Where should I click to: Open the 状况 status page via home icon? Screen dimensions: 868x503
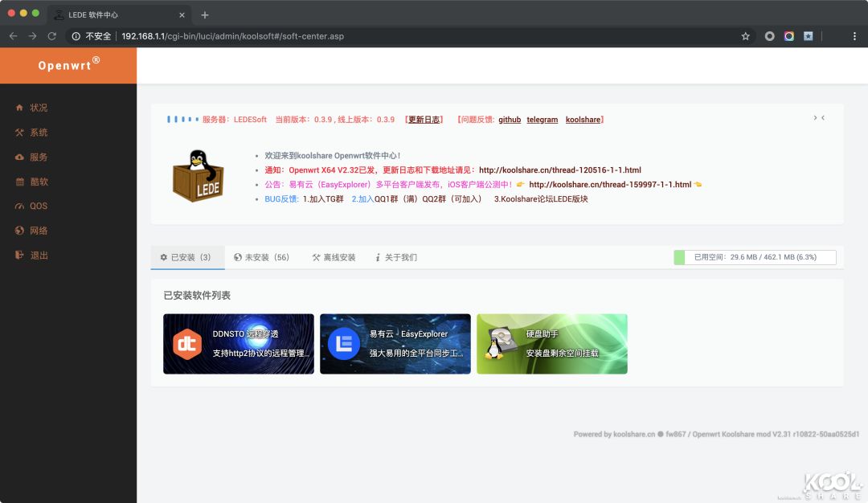[18, 107]
